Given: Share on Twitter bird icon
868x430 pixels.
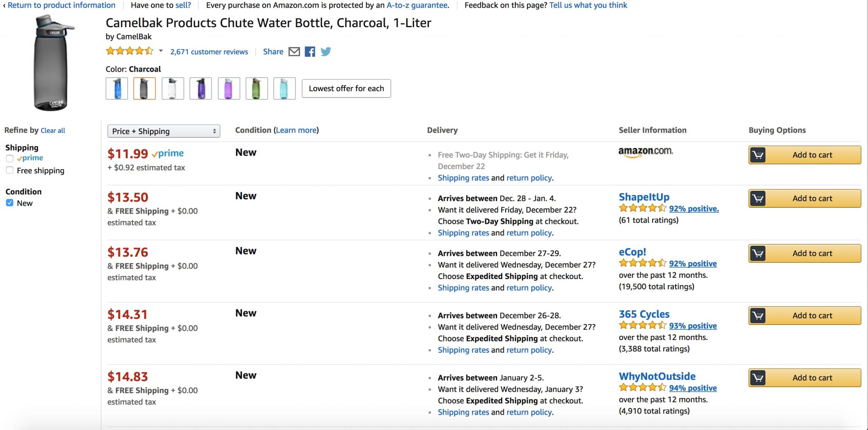Looking at the screenshot, I should pos(325,52).
